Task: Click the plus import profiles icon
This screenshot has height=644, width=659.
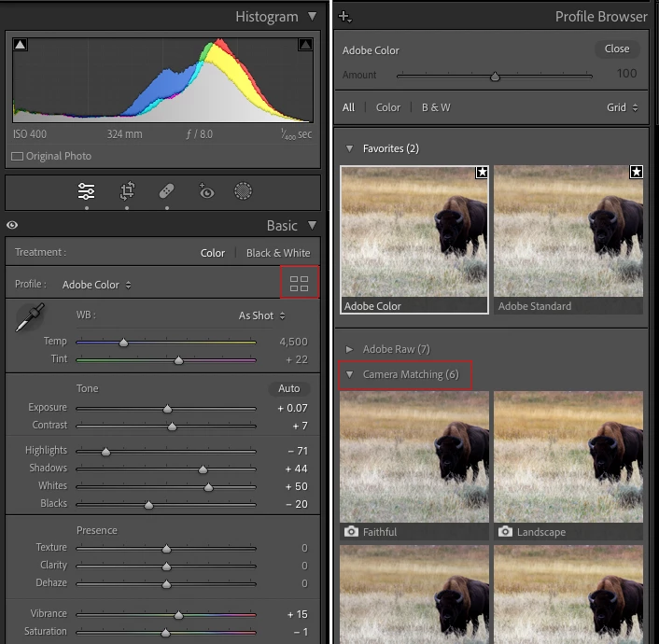Action: (344, 17)
